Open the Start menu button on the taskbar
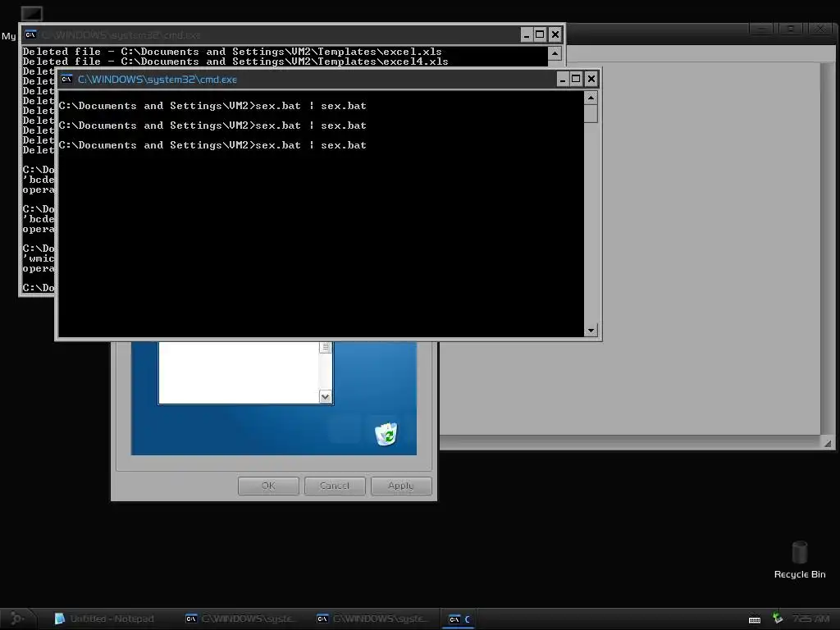The width and height of the screenshot is (840, 630). 17,619
